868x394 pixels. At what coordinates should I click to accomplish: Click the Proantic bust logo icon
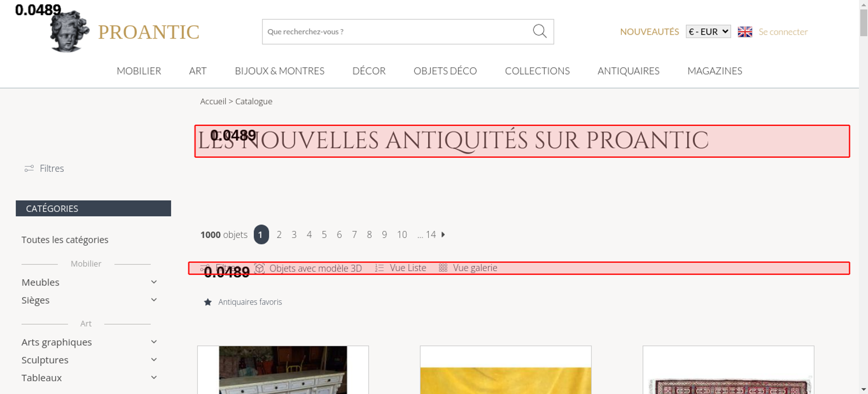pyautogui.click(x=69, y=31)
